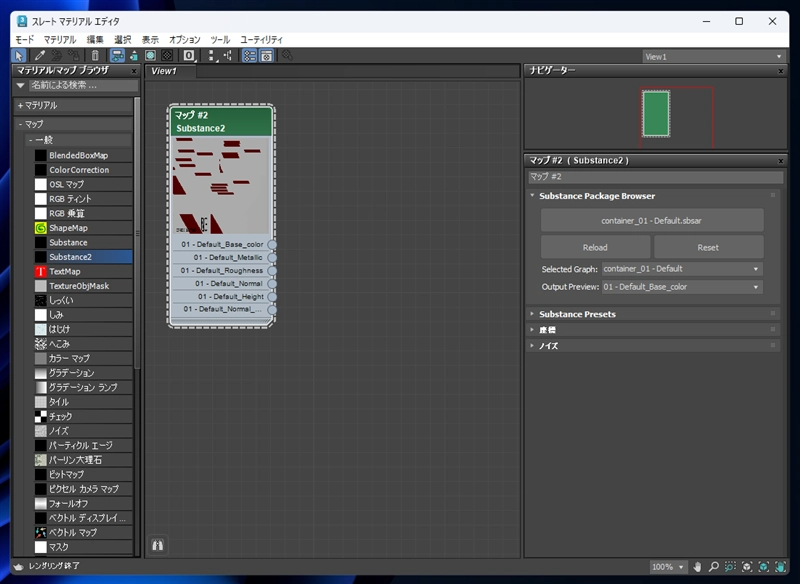Toggle the Material/Map Browser panel button
Screen dimensions: 800x584
click(x=249, y=56)
